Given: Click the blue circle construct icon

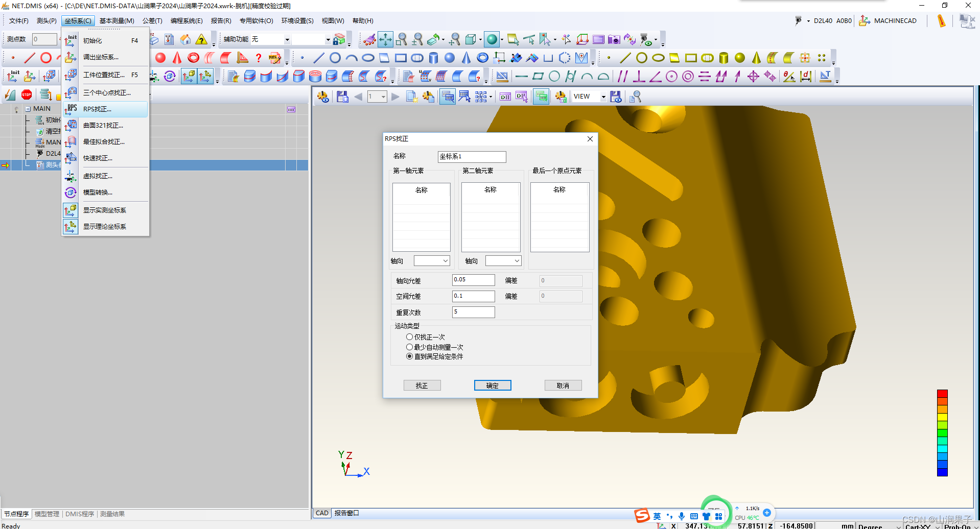Looking at the screenshot, I should click(335, 58).
